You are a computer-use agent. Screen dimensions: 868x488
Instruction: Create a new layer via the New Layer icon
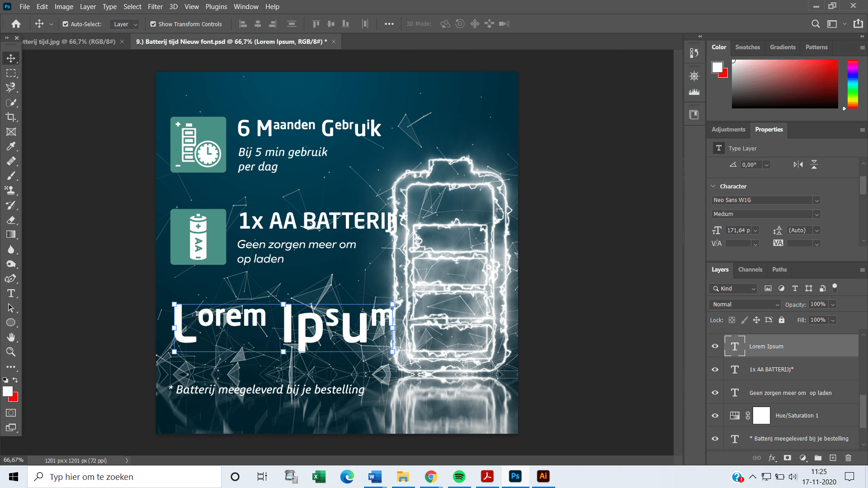(833, 458)
